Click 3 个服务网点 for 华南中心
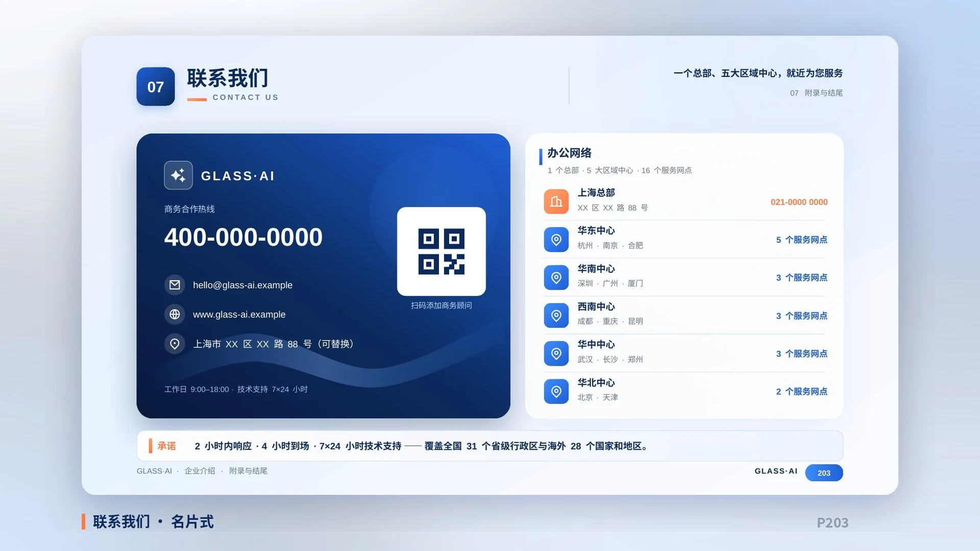Image resolution: width=980 pixels, height=551 pixels. coord(801,278)
